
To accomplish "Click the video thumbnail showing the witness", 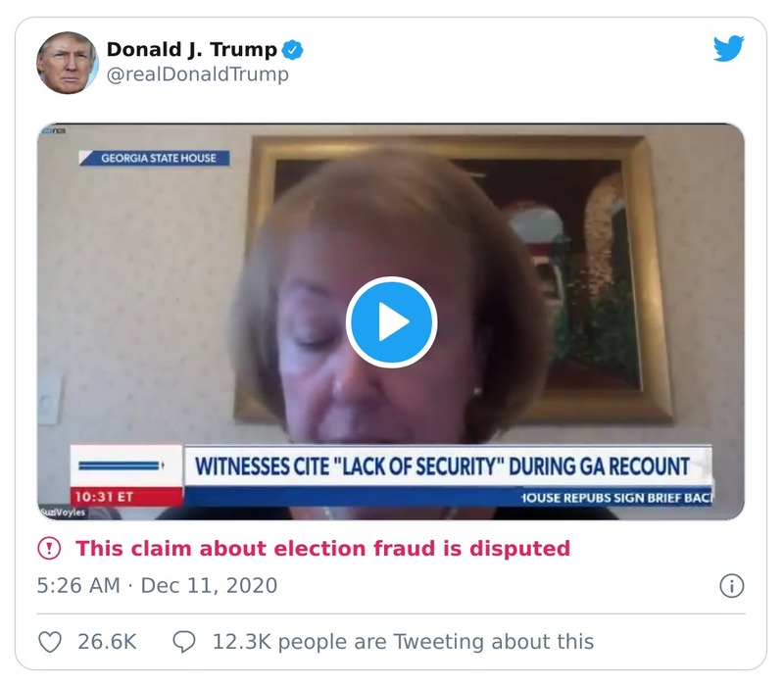I will point(392,318).
